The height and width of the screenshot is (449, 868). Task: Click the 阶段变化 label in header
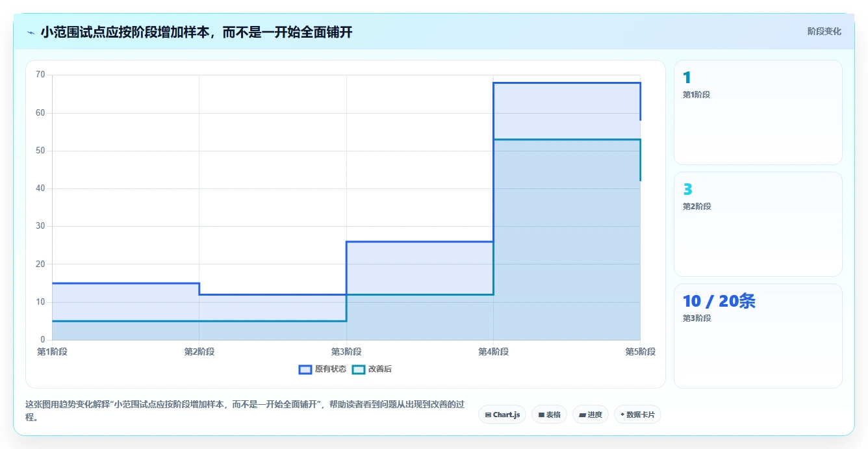point(824,31)
